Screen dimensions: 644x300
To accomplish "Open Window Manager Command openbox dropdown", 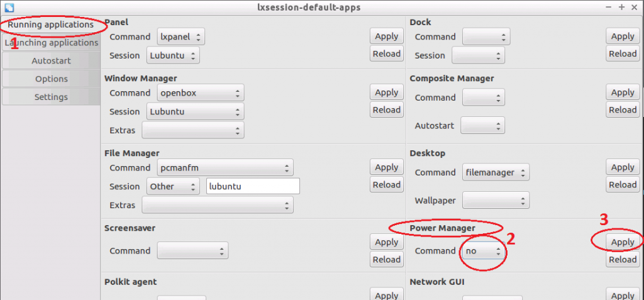I will click(x=201, y=93).
